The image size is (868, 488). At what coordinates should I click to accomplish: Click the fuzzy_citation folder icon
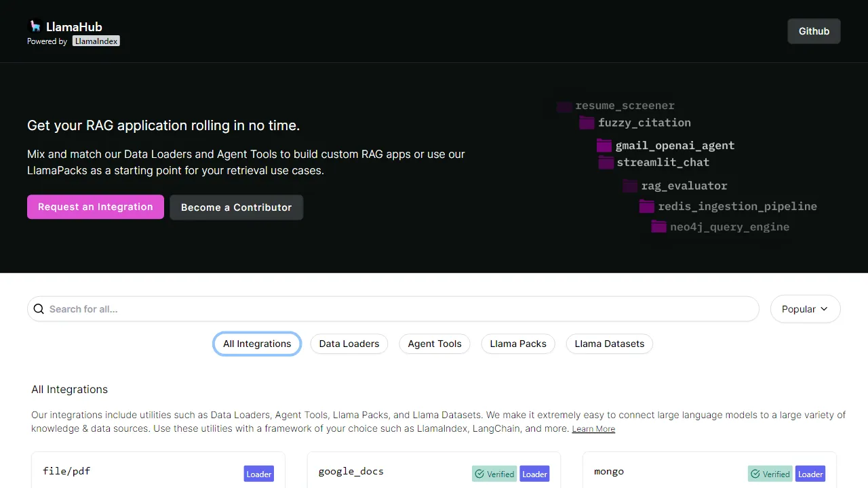click(x=587, y=123)
